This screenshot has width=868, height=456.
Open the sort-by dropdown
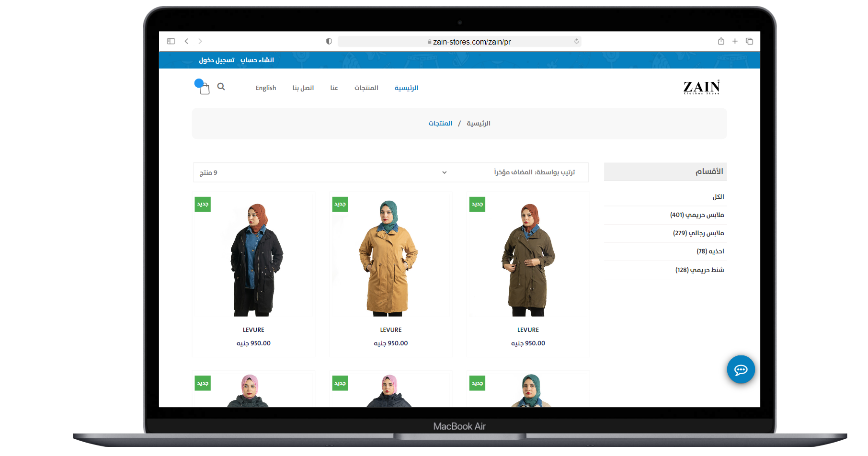390,172
